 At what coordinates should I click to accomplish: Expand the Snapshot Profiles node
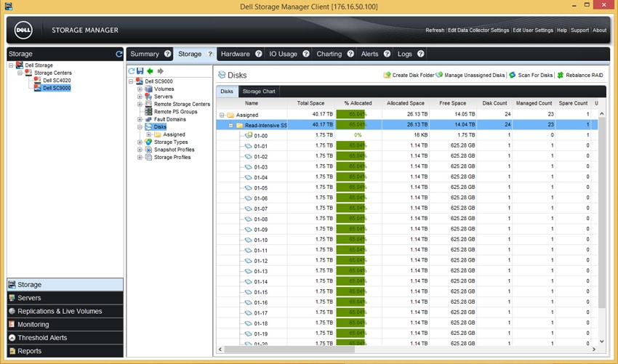point(140,150)
